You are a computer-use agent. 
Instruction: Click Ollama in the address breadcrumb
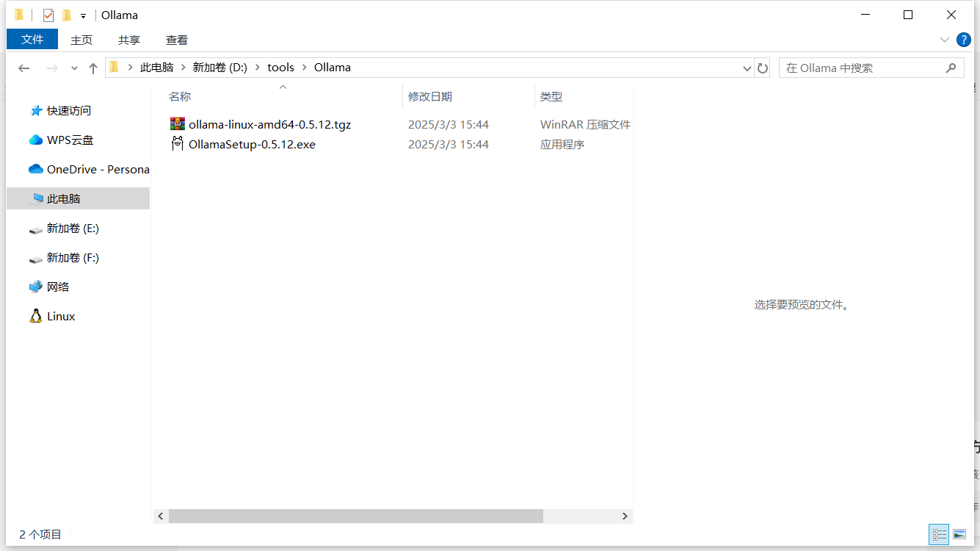tap(333, 67)
